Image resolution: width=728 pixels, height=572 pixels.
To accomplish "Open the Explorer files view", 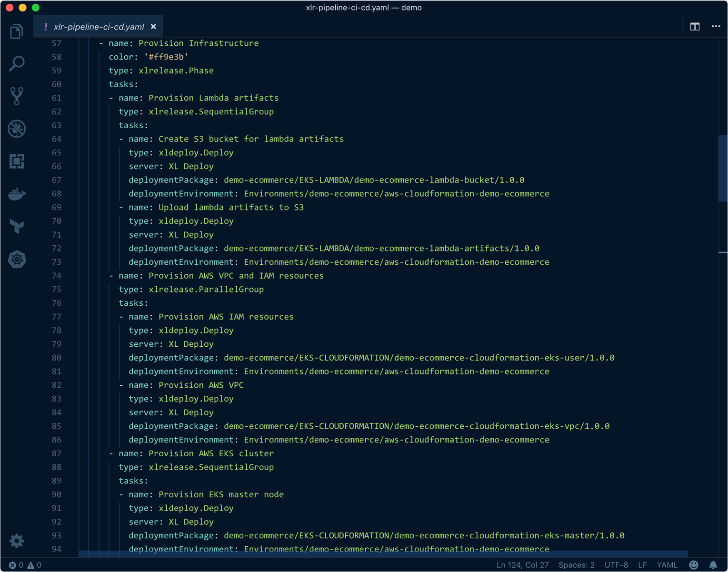I will point(17,31).
